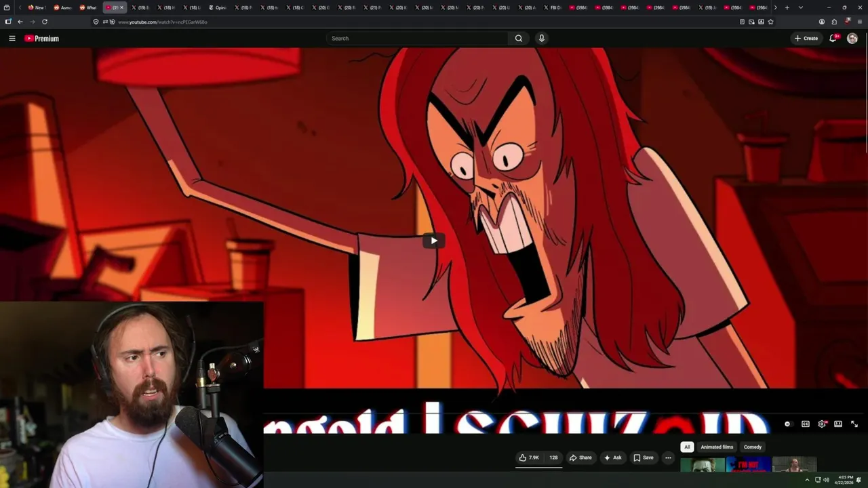
Task: Open the reader view icon
Action: (742, 22)
